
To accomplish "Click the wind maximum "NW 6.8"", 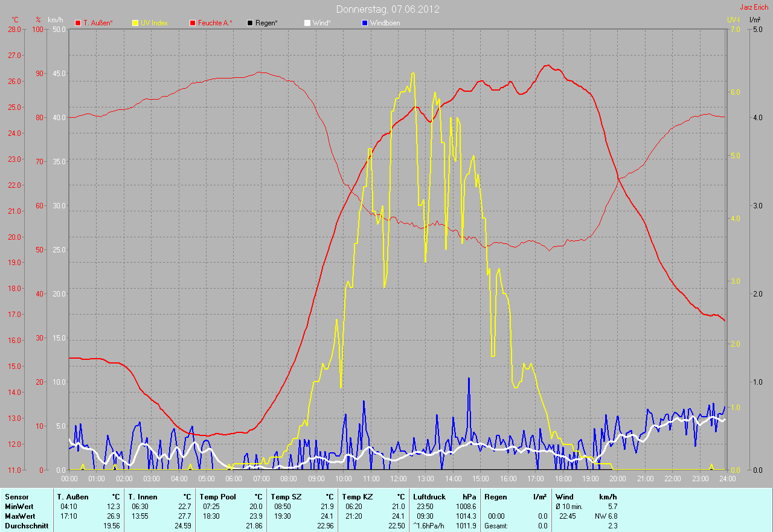I will [606, 516].
